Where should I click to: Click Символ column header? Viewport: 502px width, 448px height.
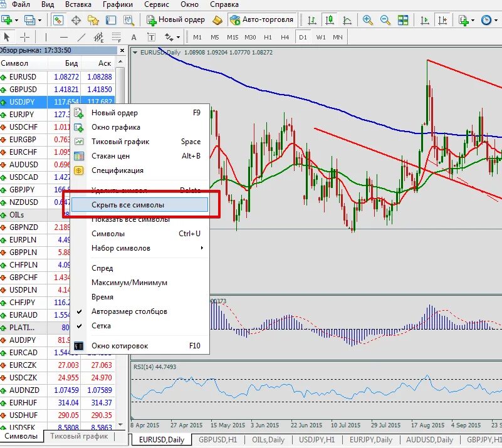(23, 63)
